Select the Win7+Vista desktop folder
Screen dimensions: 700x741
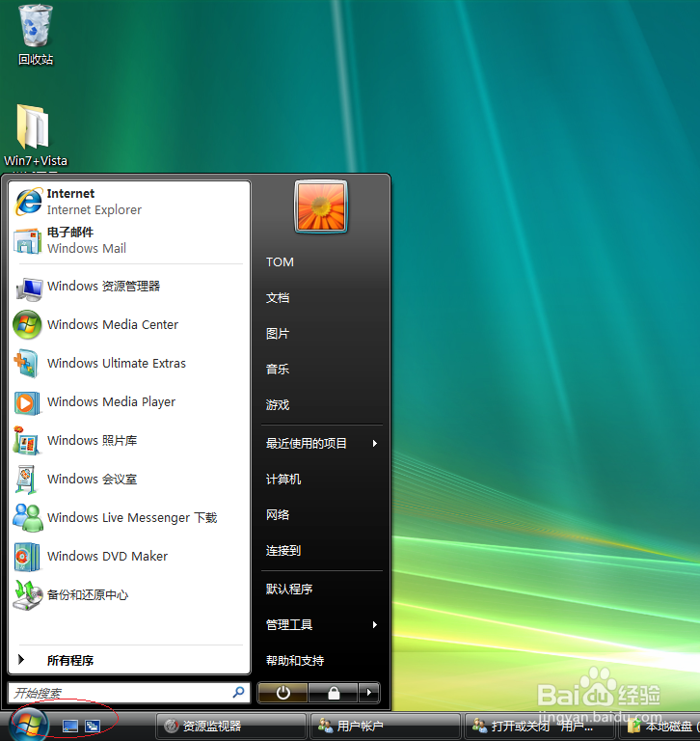(36, 135)
